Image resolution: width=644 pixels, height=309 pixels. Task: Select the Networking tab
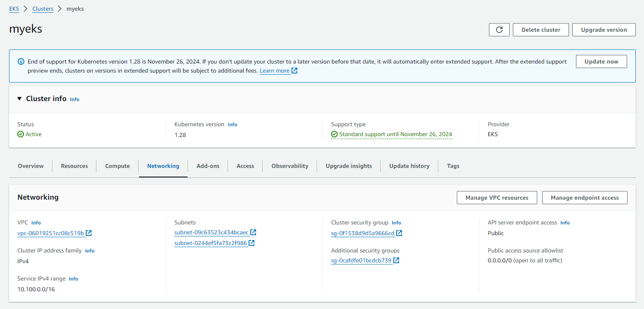tap(163, 166)
